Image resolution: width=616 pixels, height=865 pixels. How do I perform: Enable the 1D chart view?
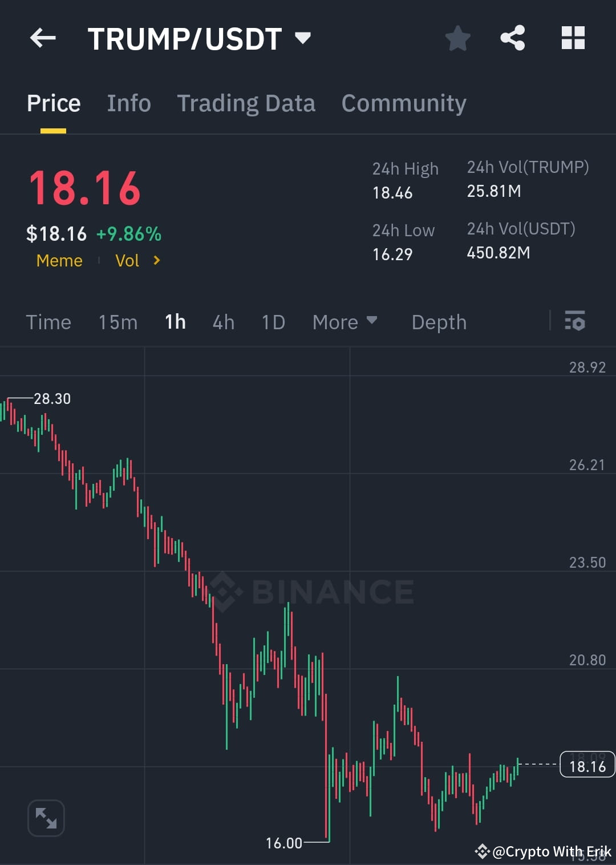click(x=273, y=322)
